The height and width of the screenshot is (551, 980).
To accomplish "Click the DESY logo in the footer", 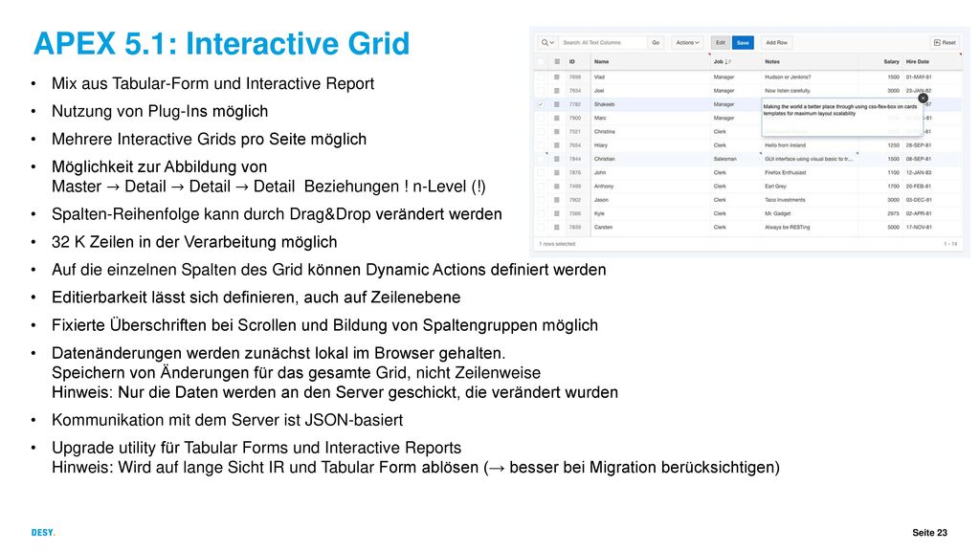I will [43, 532].
